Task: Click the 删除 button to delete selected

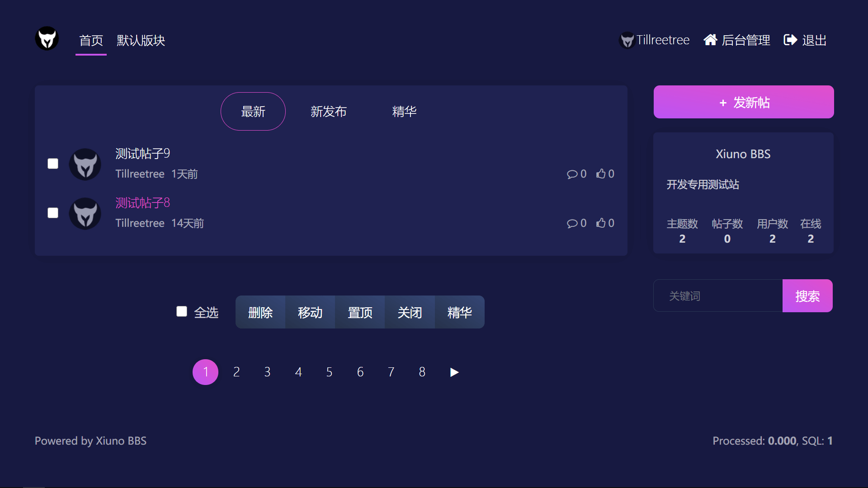Action: pyautogui.click(x=259, y=311)
